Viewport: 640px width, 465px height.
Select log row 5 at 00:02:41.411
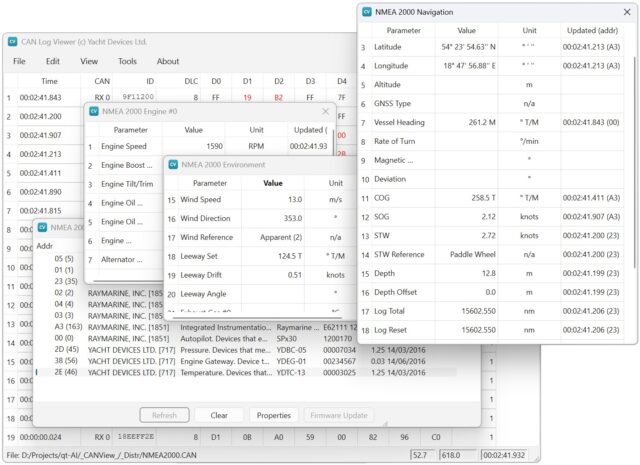[45, 173]
